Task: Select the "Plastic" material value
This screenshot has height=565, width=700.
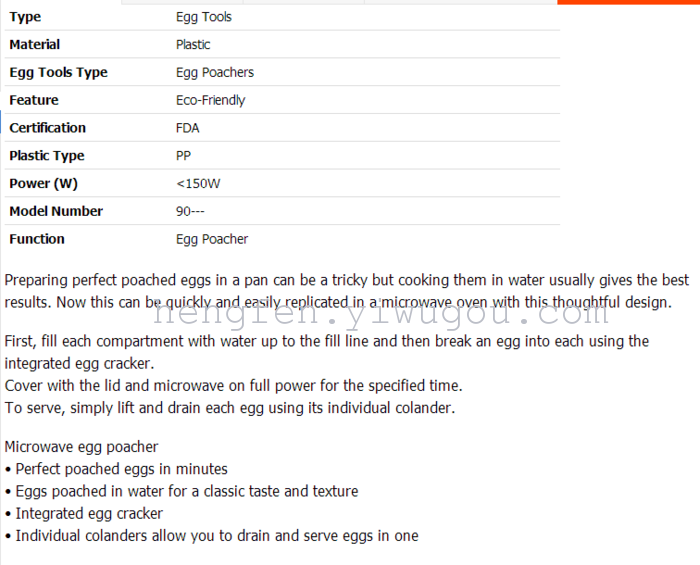Action: (x=193, y=44)
